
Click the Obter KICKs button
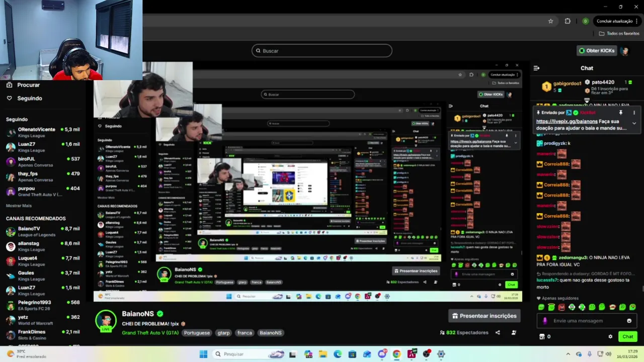(x=597, y=51)
